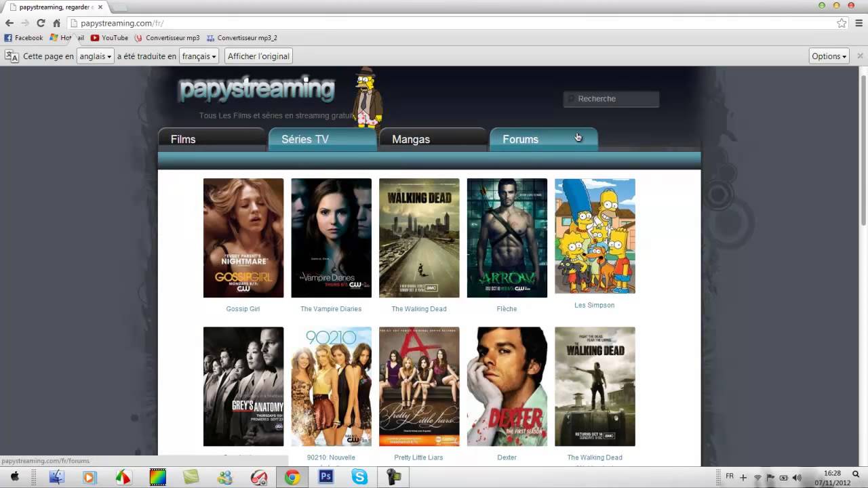Click the Recherche search field
Viewport: 868px width, 488px height.
pyautogui.click(x=611, y=99)
